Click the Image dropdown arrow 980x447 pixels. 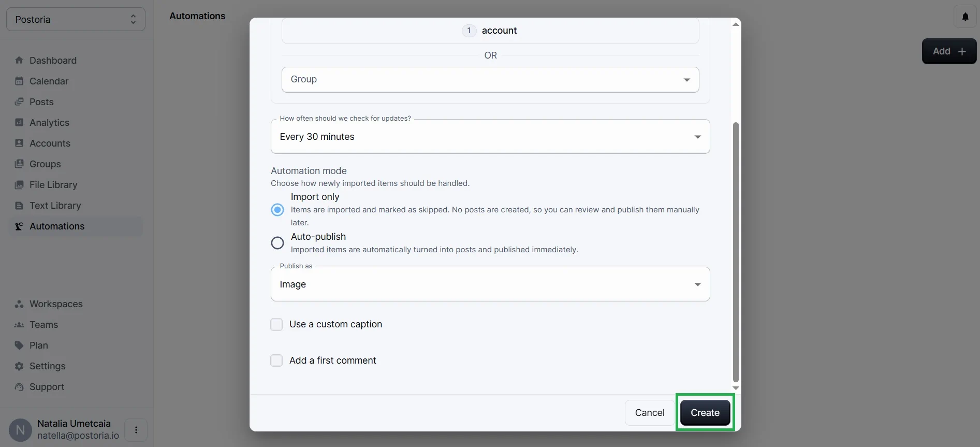(697, 284)
